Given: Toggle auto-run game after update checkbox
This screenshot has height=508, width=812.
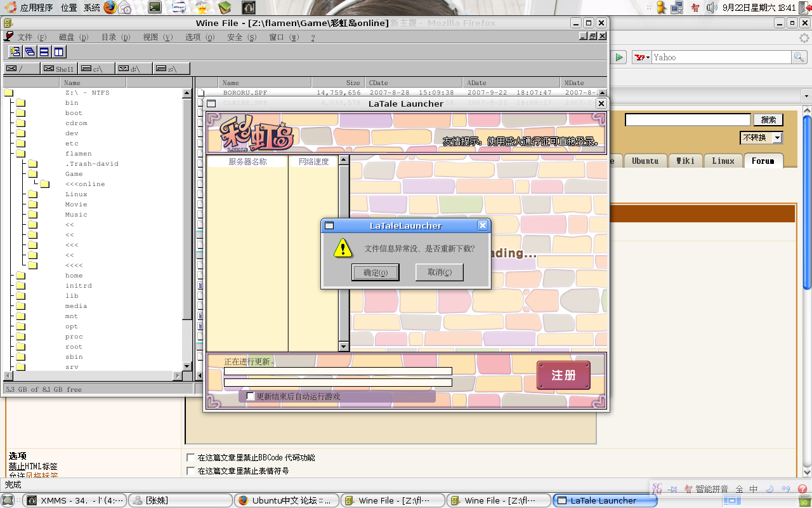Looking at the screenshot, I should [251, 396].
